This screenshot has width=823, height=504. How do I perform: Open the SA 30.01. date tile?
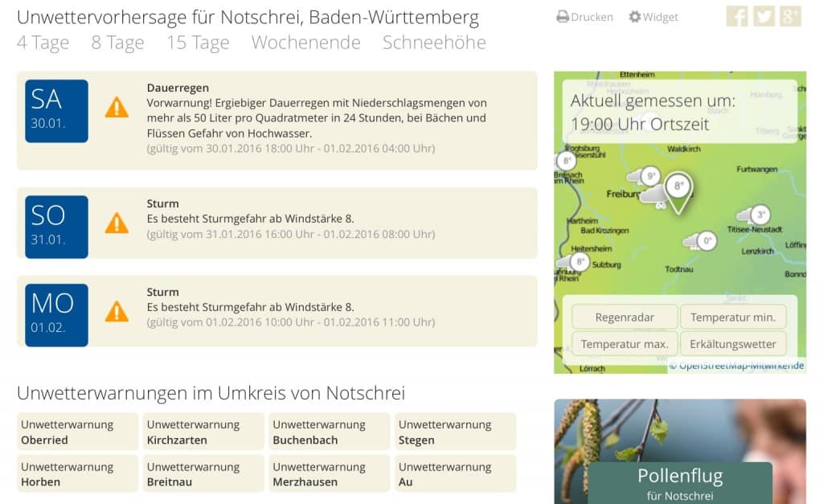pos(57,111)
